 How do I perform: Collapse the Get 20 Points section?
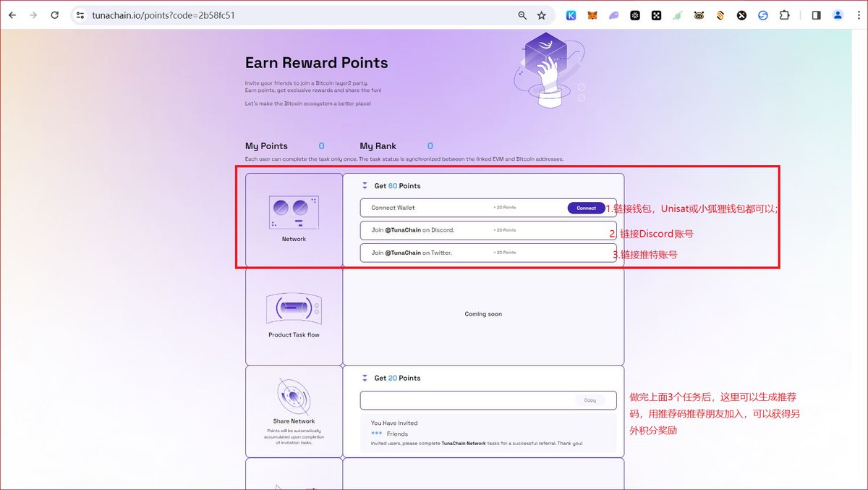pyautogui.click(x=365, y=378)
